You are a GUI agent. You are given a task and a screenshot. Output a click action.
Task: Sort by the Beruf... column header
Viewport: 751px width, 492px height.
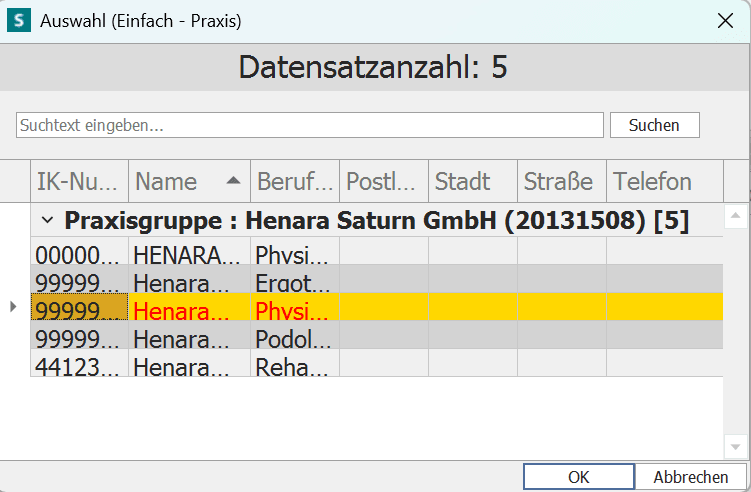pos(295,182)
